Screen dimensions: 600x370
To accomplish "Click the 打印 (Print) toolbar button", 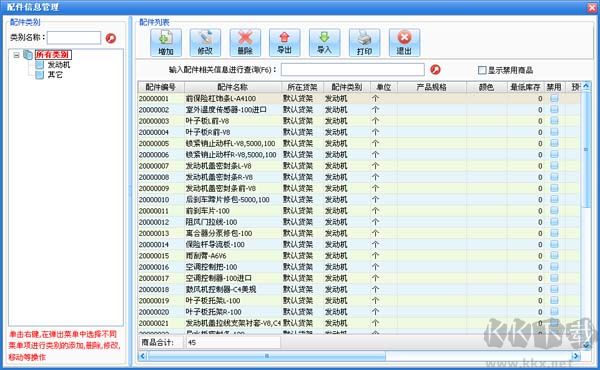I will pos(364,42).
